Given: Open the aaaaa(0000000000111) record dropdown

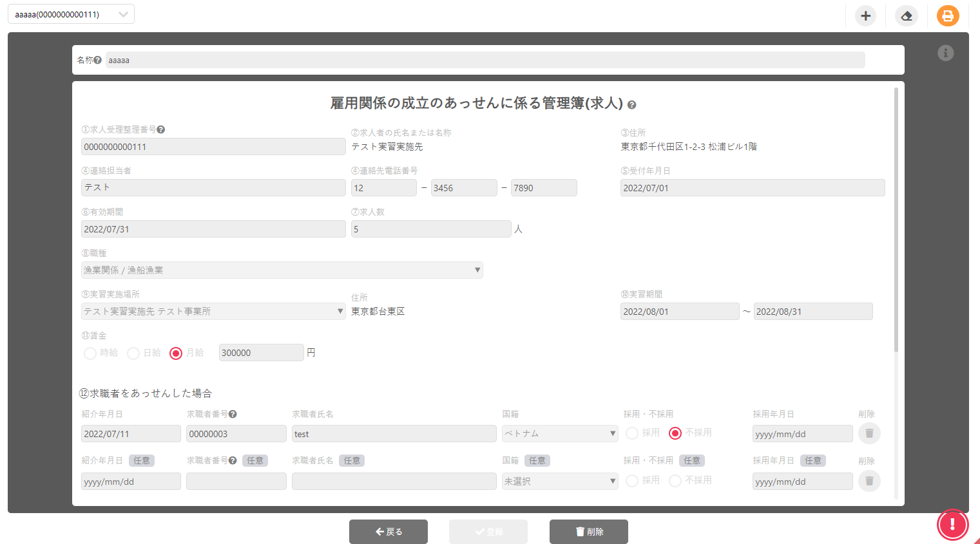Looking at the screenshot, I should (71, 14).
